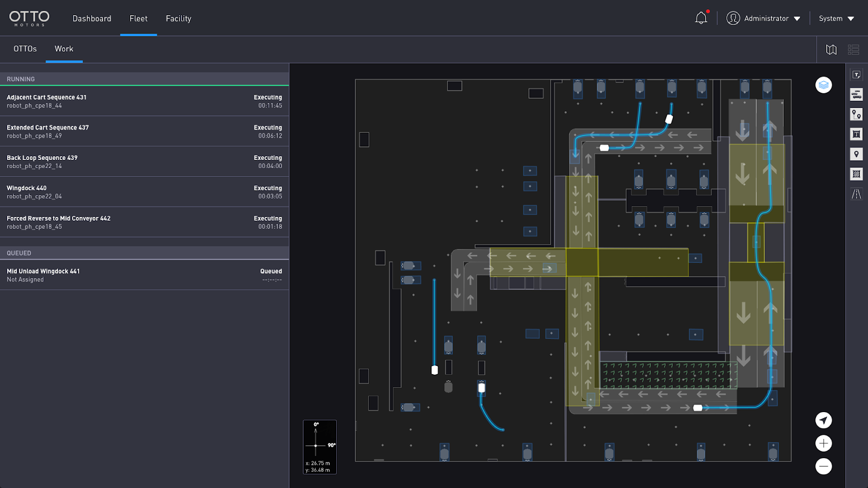This screenshot has height=488, width=868.
Task: Toggle the road lanes tool
Action: coord(857,194)
